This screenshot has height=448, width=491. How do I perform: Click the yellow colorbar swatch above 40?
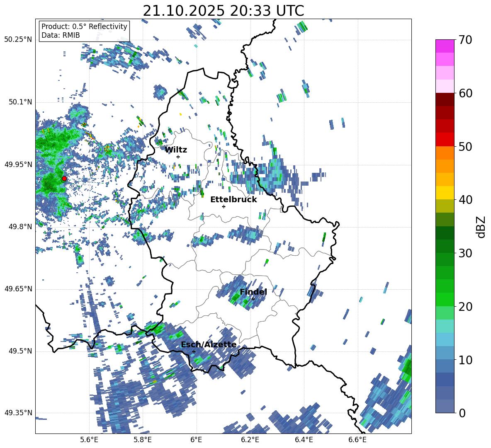pos(445,193)
